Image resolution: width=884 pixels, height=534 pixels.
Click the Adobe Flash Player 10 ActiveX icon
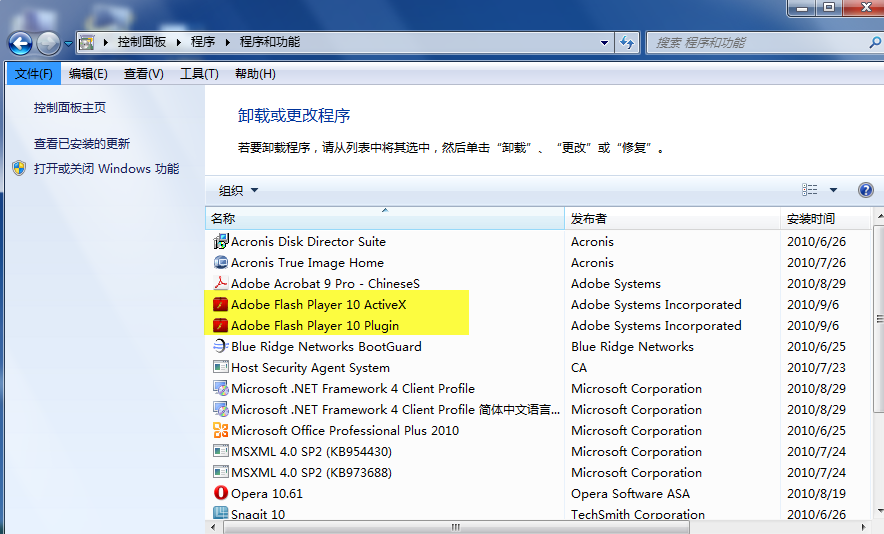(x=221, y=304)
